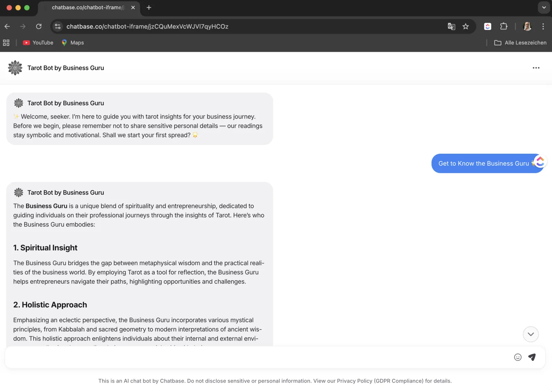Click the ClickUp badge on blue message

pyautogui.click(x=540, y=161)
